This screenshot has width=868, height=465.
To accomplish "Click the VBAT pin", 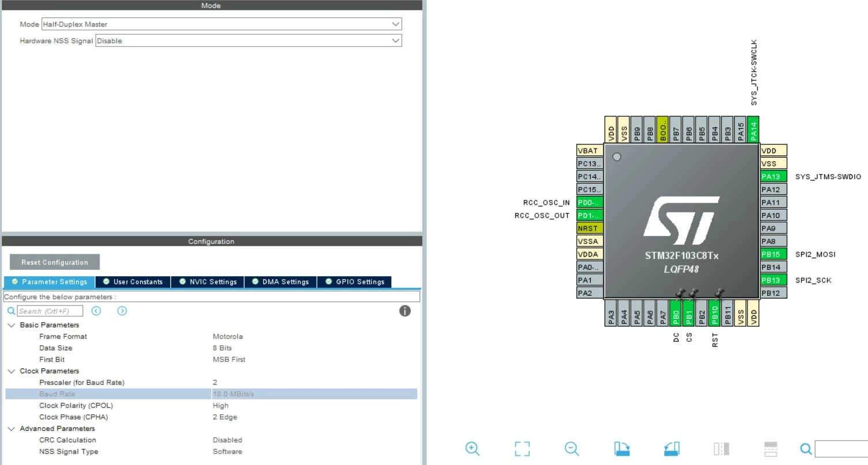I will click(590, 151).
